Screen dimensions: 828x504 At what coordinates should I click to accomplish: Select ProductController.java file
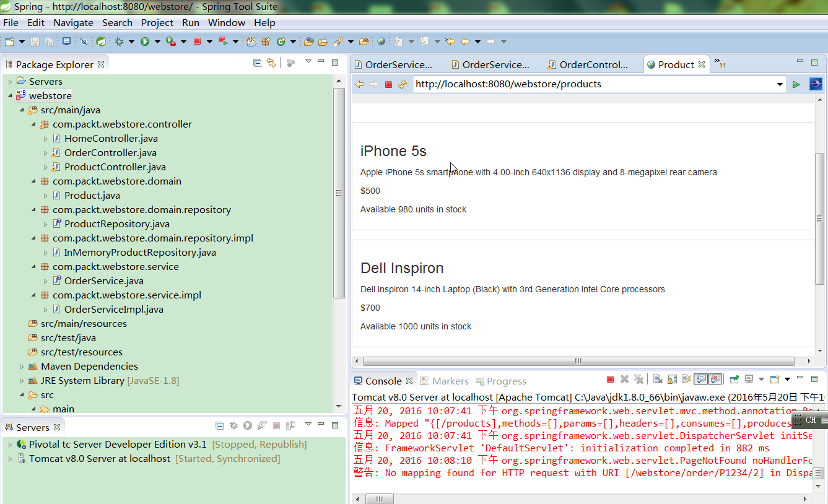pyautogui.click(x=115, y=167)
